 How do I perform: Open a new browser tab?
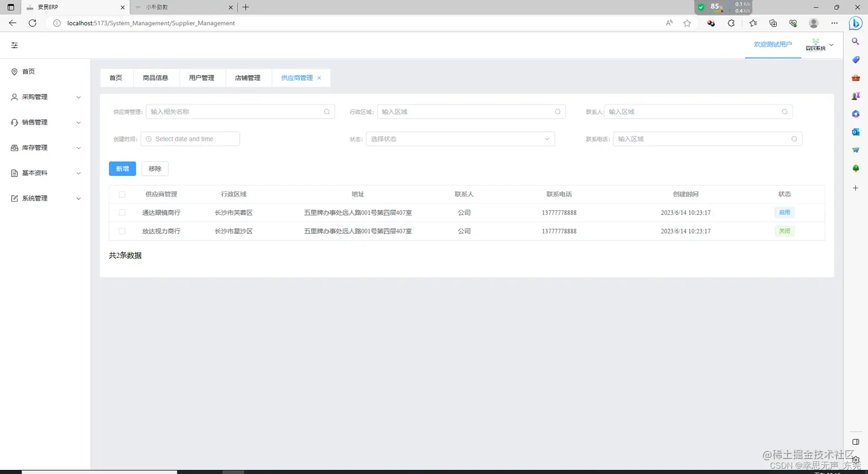click(x=246, y=7)
